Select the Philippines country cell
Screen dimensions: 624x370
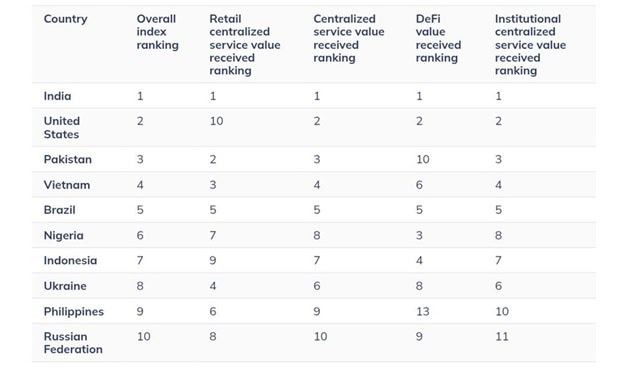pos(74,311)
